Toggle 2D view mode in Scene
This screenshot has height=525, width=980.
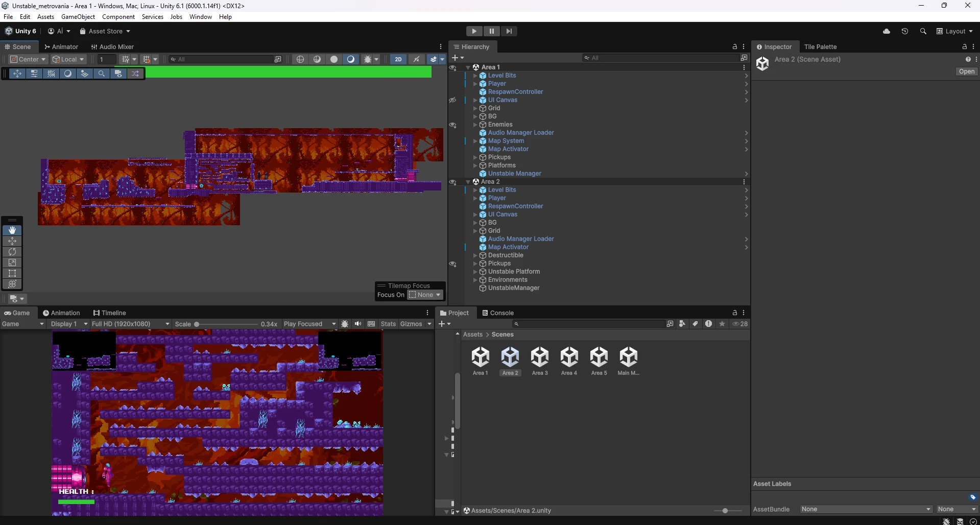(398, 59)
